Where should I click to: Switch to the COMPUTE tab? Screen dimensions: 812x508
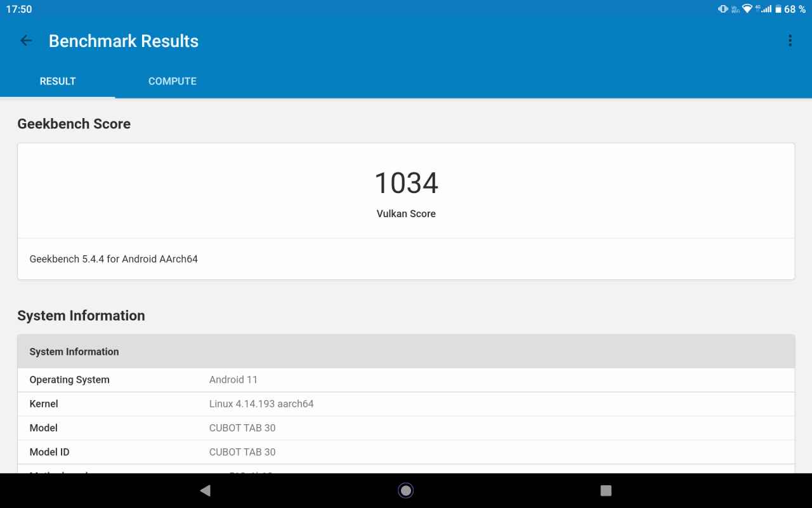173,81
